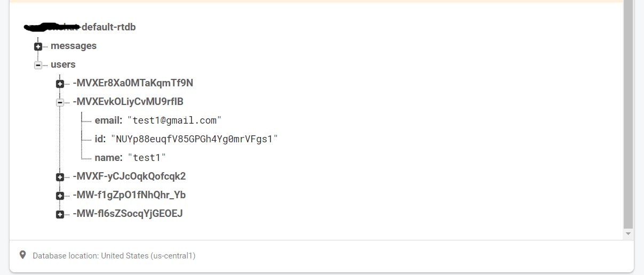644x275 pixels.
Task: Expand the -MVXF-yCJcOqkQofcqk2 node
Action: 60,177
